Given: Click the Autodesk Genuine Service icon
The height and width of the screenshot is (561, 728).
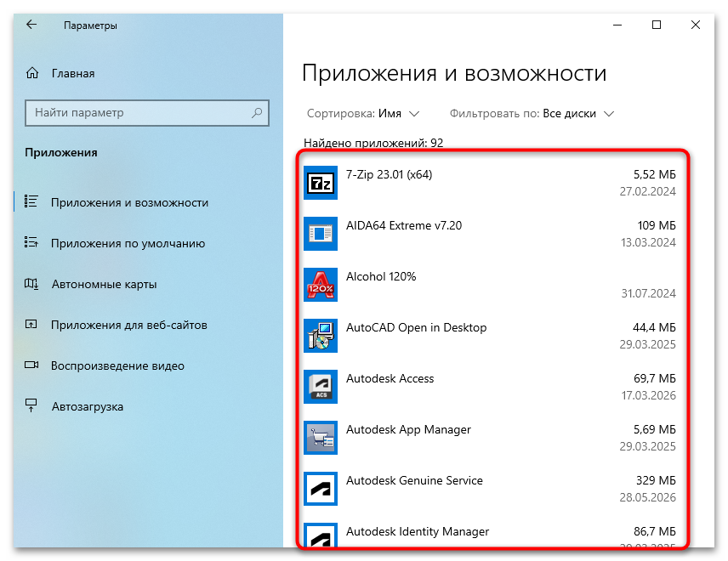Looking at the screenshot, I should (x=321, y=489).
